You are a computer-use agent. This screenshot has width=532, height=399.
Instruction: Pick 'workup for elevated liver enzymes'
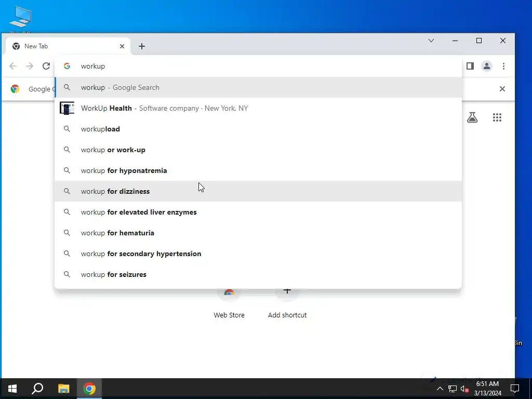pos(258,212)
